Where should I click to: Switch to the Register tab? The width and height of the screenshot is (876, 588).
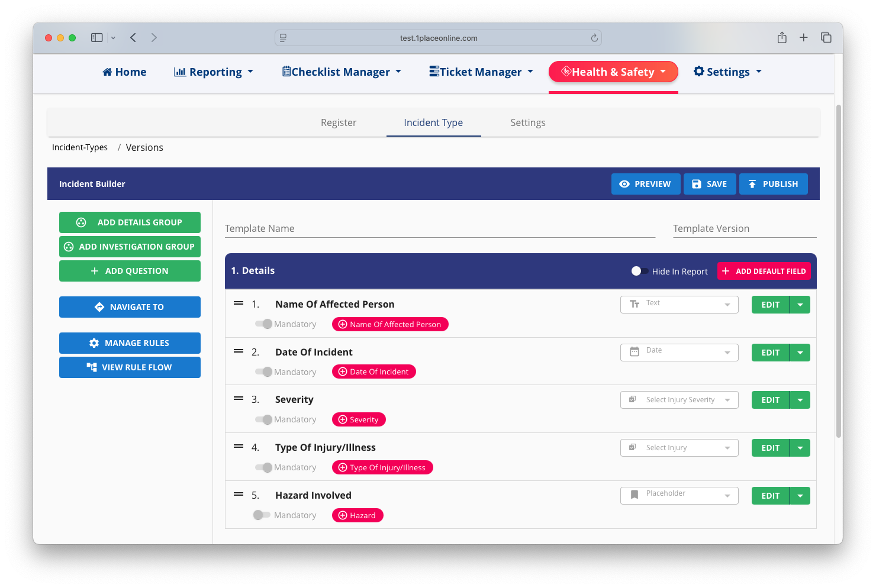click(339, 122)
